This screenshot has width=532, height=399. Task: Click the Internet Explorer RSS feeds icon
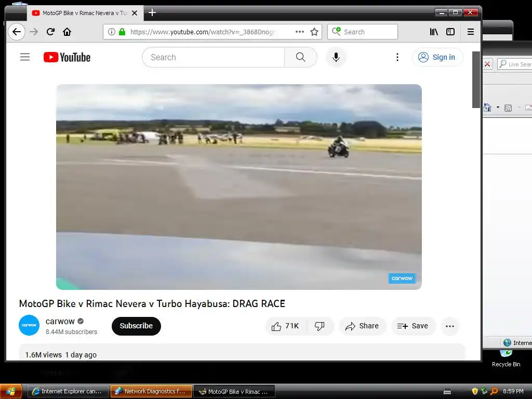tap(508, 108)
